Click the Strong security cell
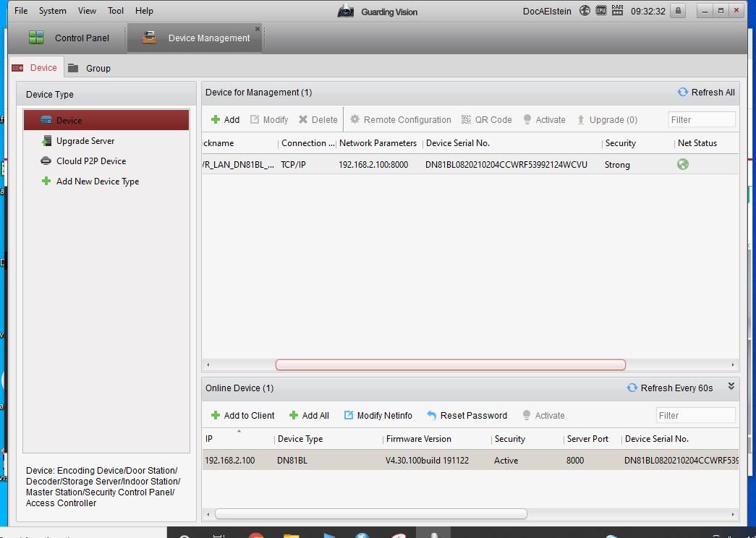756x538 pixels. point(617,164)
